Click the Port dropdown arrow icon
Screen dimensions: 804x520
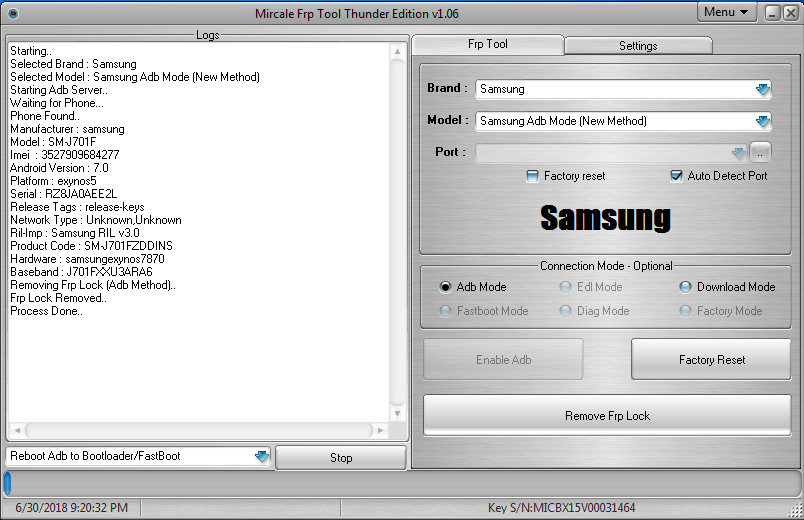coord(738,153)
